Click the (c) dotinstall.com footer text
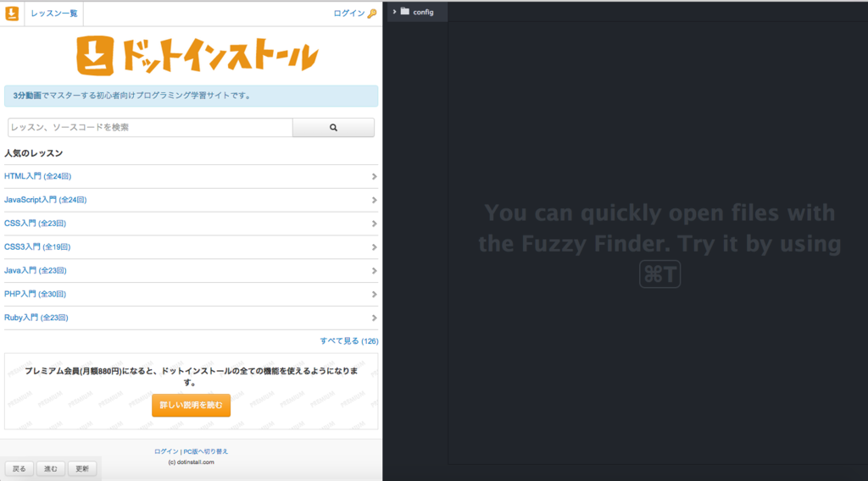 point(191,462)
